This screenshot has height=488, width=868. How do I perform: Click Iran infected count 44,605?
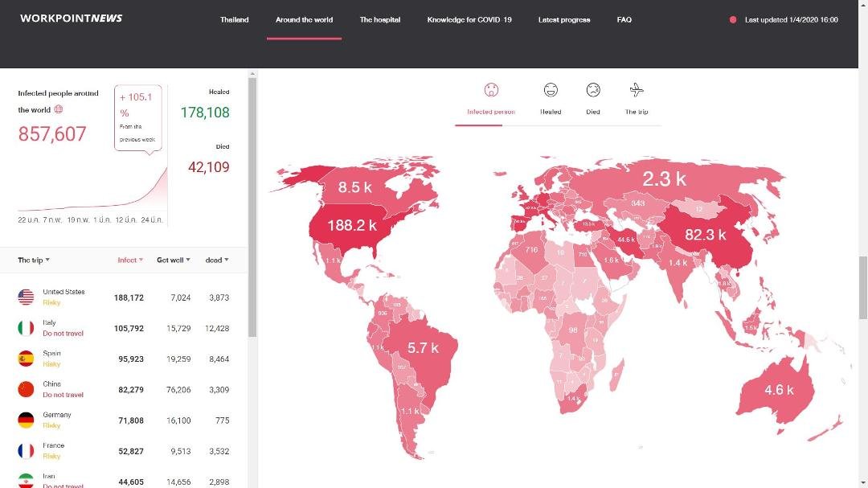click(131, 482)
